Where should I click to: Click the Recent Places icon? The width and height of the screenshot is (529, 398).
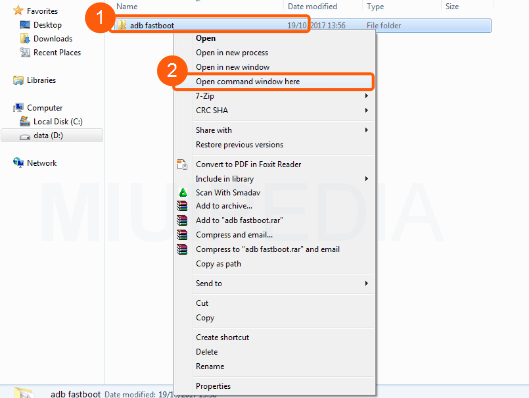point(25,52)
